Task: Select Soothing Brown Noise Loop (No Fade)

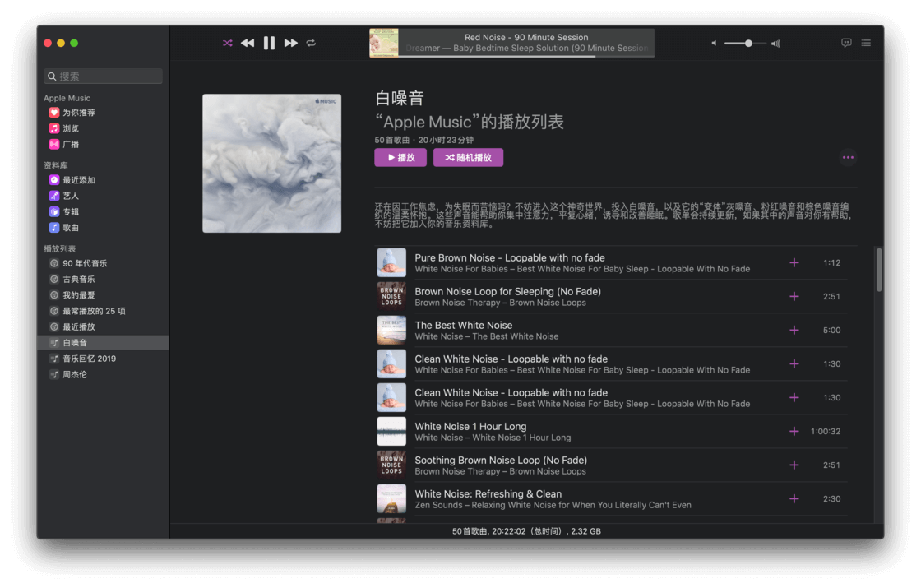Action: [x=501, y=461]
